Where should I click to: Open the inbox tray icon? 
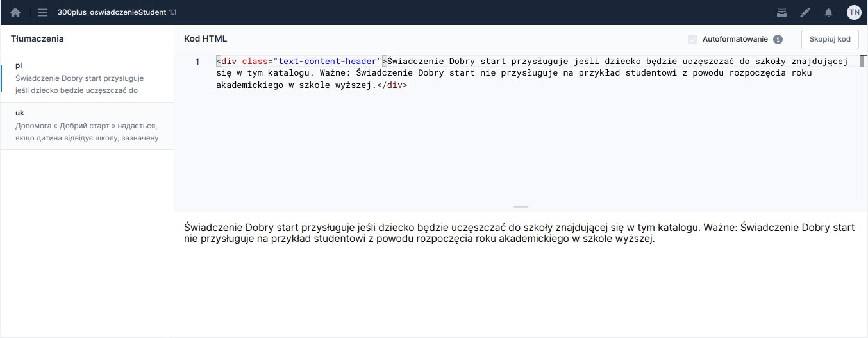coord(781,12)
